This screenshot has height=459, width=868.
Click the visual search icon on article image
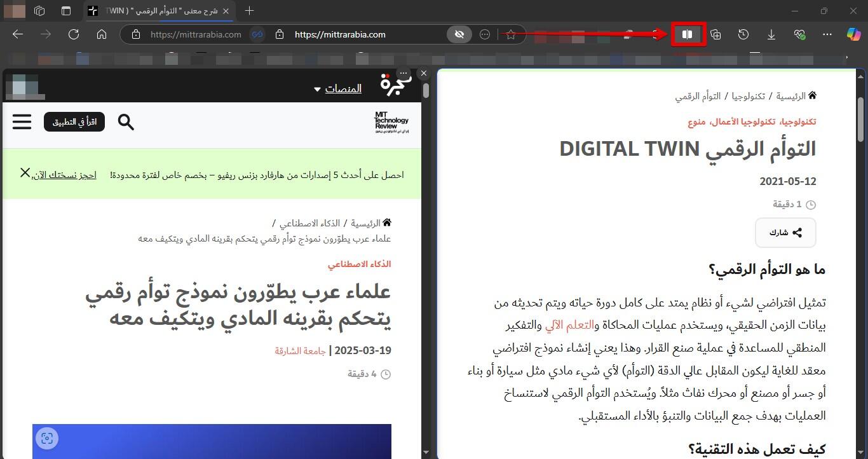pos(47,438)
